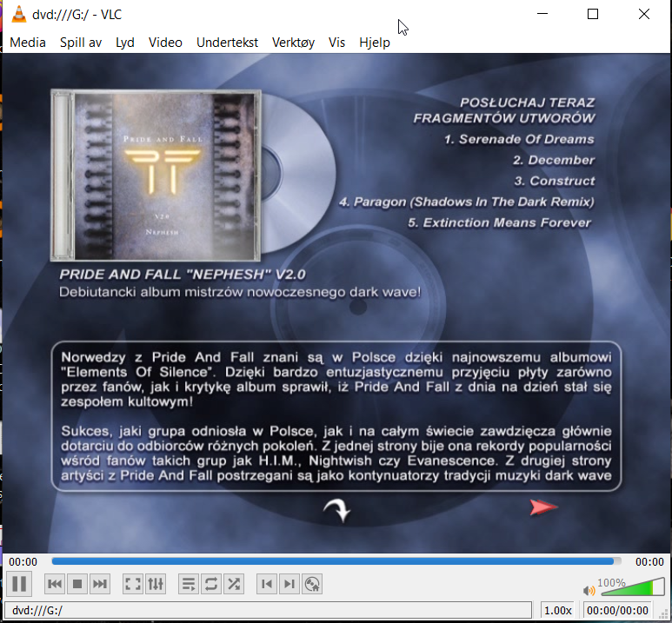This screenshot has width=672, height=623.
Task: Pause playback with the pause button
Action: coord(19,584)
